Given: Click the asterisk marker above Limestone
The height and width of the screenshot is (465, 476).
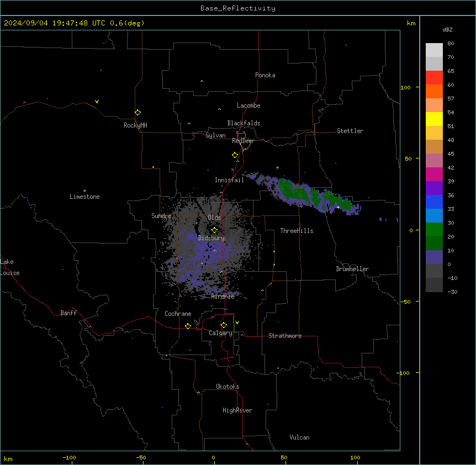Looking at the screenshot, I should point(84,191).
